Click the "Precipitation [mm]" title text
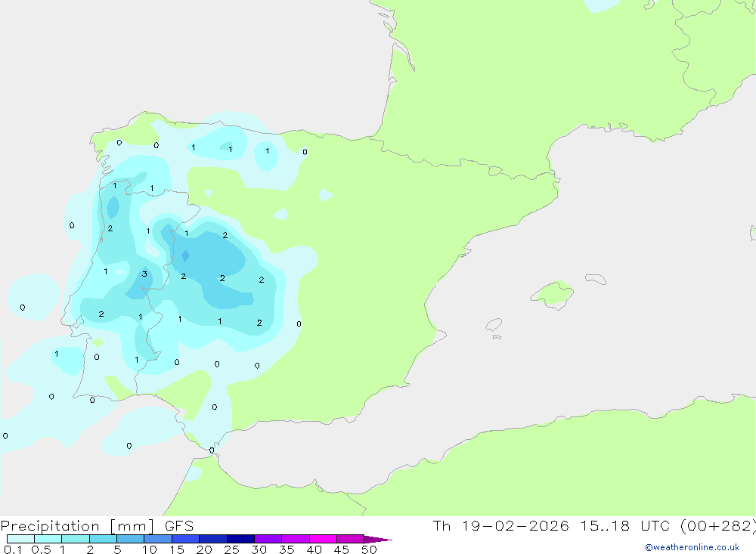This screenshot has height=554, width=756. 77,526
